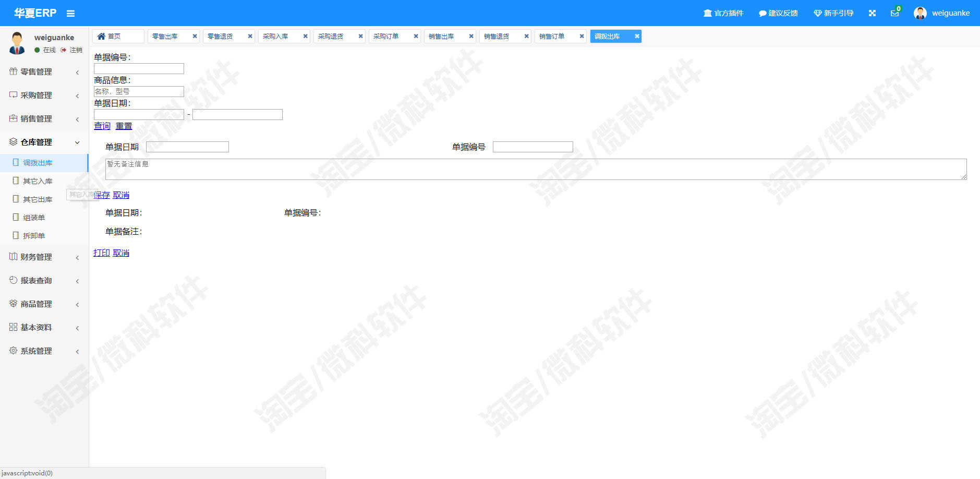Click the 财务管理 book icon

point(14,257)
